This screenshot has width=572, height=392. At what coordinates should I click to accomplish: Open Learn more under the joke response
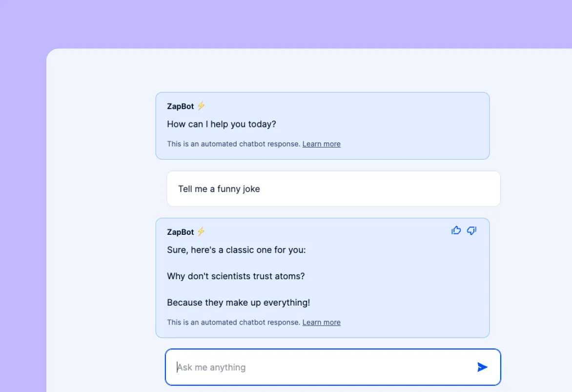[321, 322]
